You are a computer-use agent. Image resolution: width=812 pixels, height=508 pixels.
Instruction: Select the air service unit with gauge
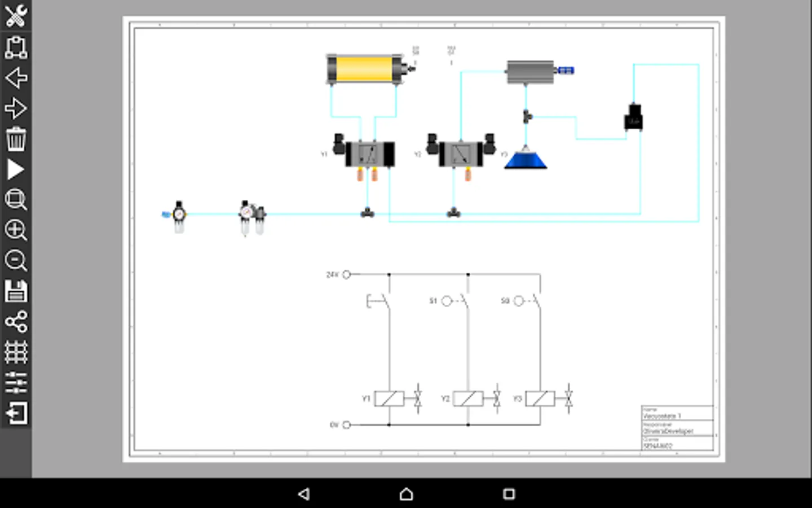[252, 218]
